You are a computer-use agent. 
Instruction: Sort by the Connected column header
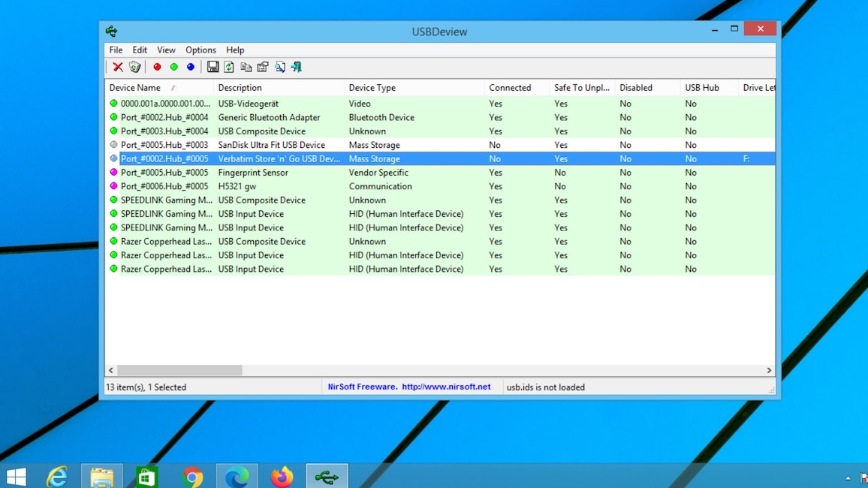509,88
